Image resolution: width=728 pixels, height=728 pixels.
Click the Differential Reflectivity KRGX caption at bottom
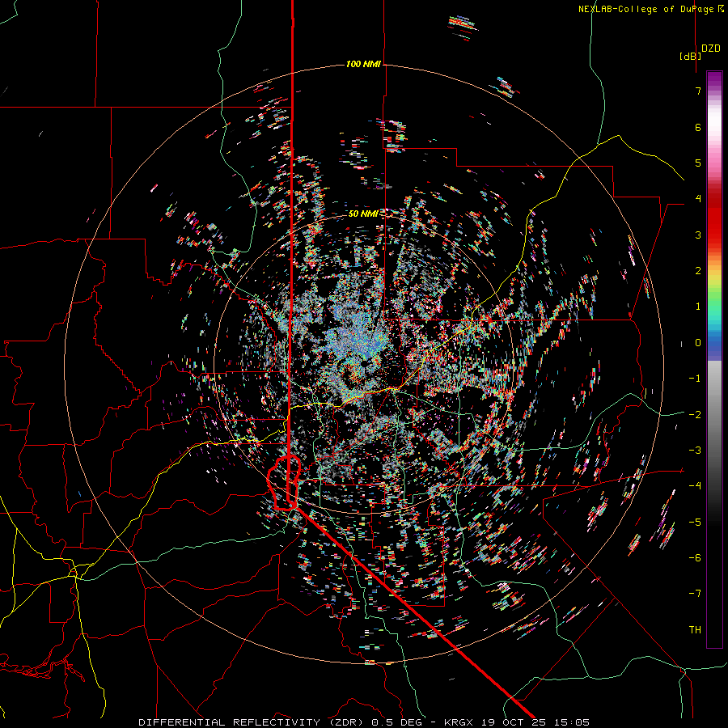click(x=364, y=722)
